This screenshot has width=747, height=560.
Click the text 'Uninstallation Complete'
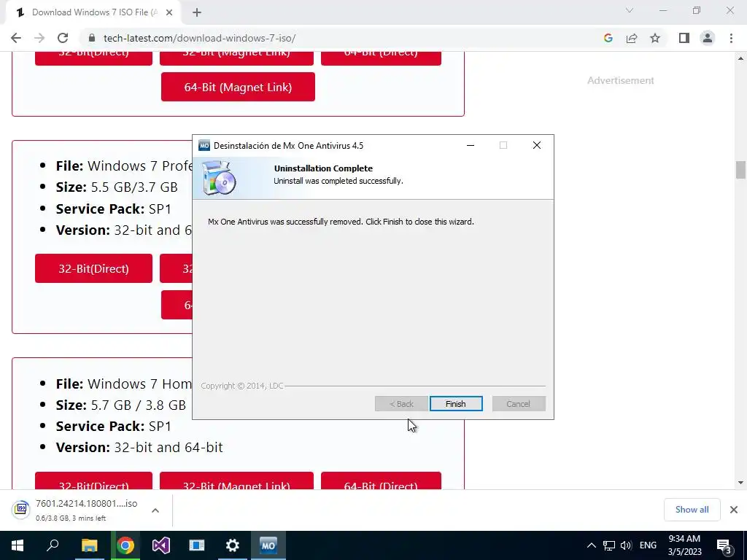323,168
